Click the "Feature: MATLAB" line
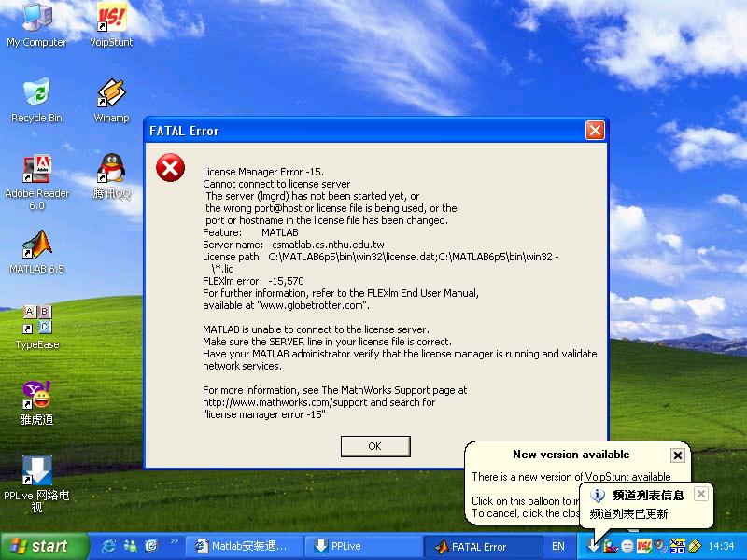This screenshot has height=560, width=747. pos(250,232)
